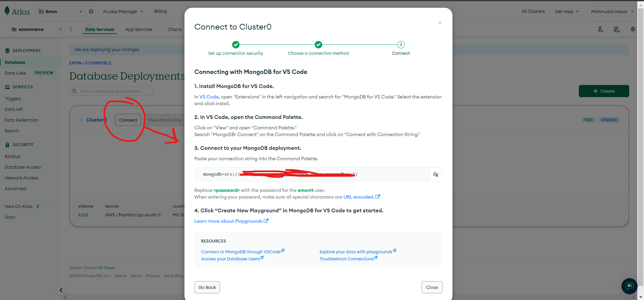Click the Atlas leaf logo
This screenshot has width=644, height=300.
pyautogui.click(x=7, y=11)
